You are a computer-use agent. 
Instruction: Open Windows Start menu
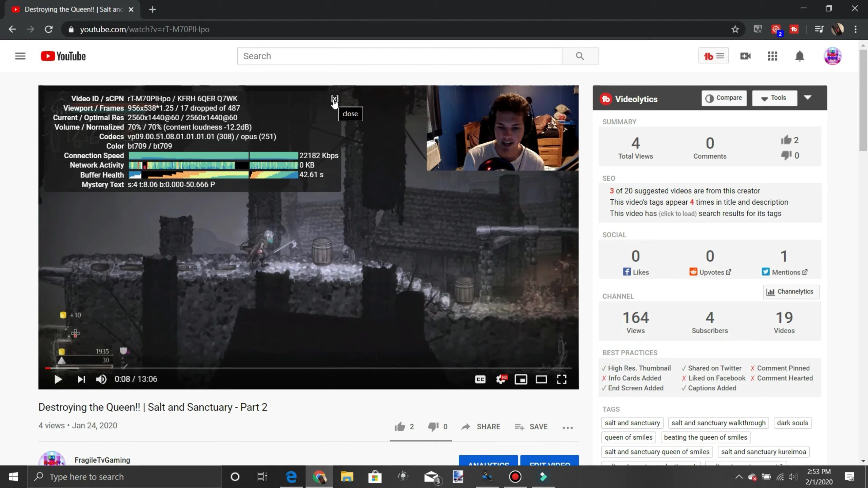coord(14,477)
